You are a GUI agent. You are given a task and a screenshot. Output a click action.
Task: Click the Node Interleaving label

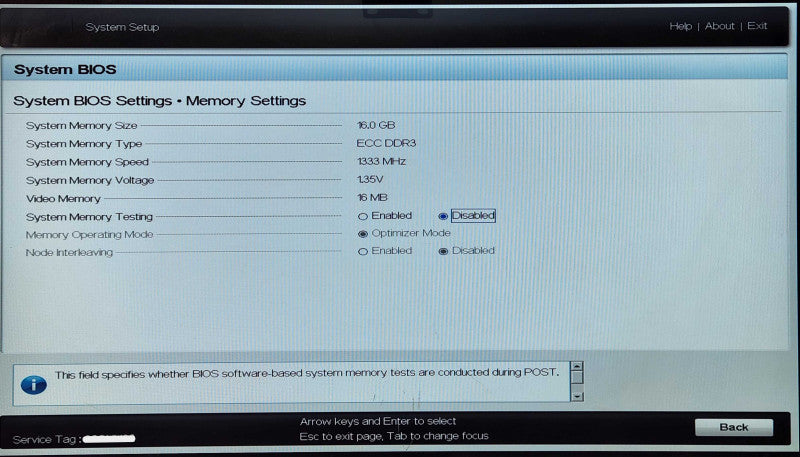[69, 252]
